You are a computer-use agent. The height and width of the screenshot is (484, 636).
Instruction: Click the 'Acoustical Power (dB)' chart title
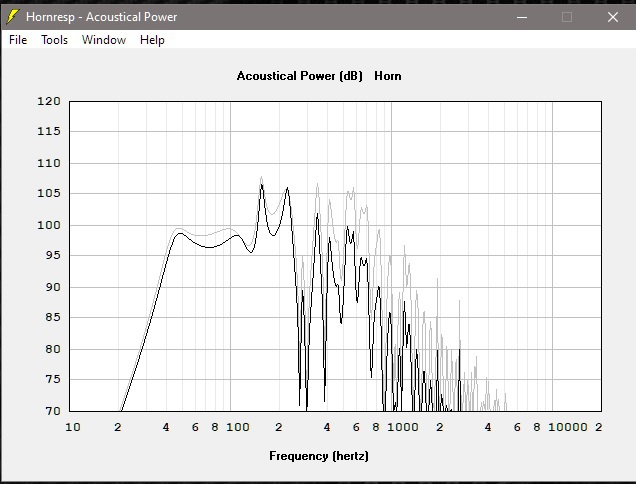299,76
